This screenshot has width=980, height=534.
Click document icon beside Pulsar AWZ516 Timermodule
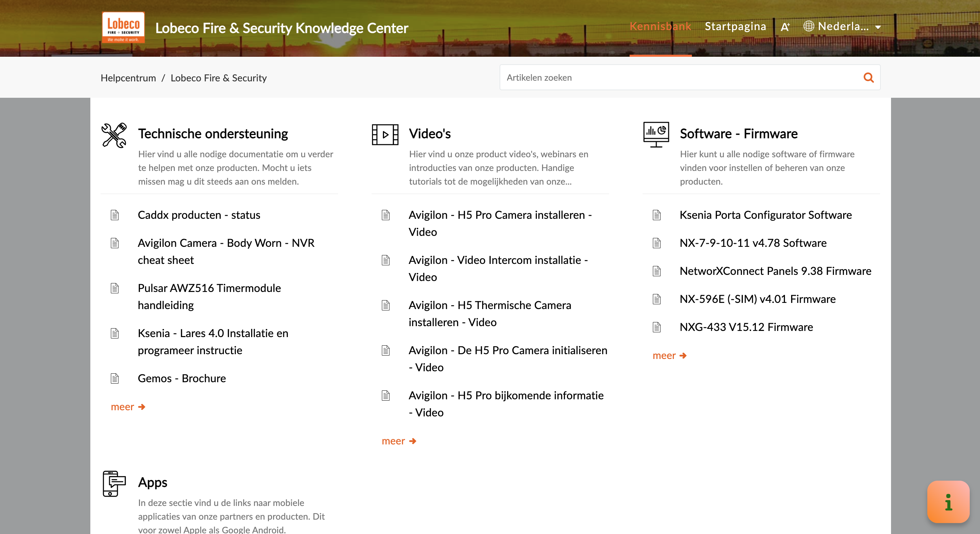[115, 289]
